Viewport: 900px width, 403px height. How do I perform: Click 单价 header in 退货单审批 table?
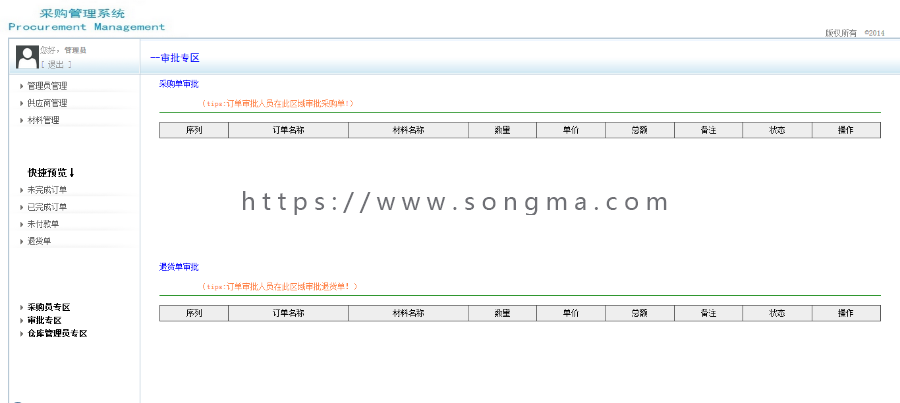571,313
